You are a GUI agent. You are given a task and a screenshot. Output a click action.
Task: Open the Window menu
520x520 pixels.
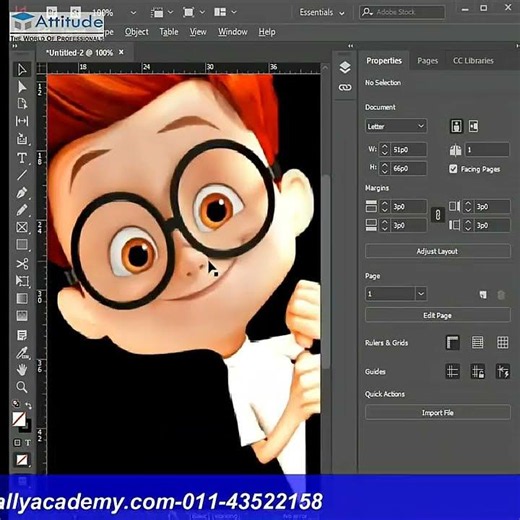point(233,32)
